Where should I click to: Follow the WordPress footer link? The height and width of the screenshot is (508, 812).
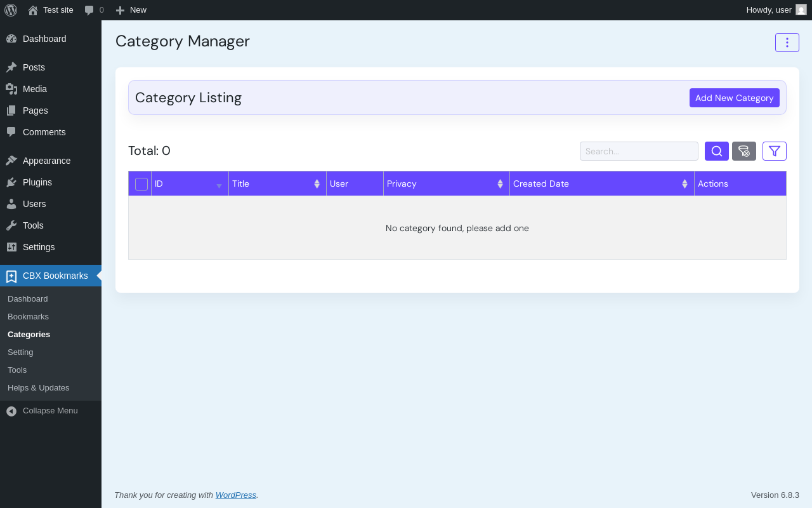click(x=236, y=495)
